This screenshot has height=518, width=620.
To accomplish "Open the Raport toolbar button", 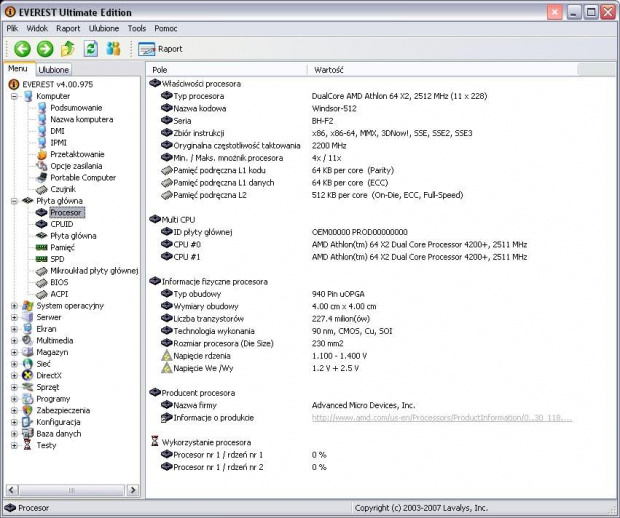I will coord(160,49).
